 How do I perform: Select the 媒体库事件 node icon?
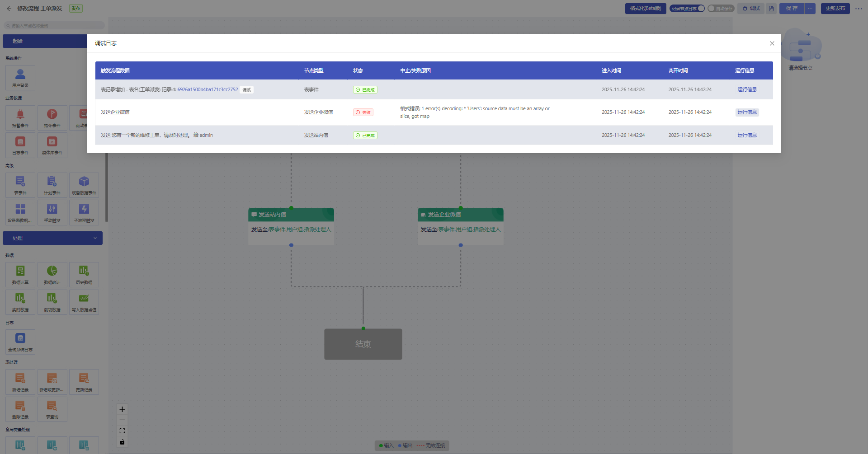coord(52,142)
